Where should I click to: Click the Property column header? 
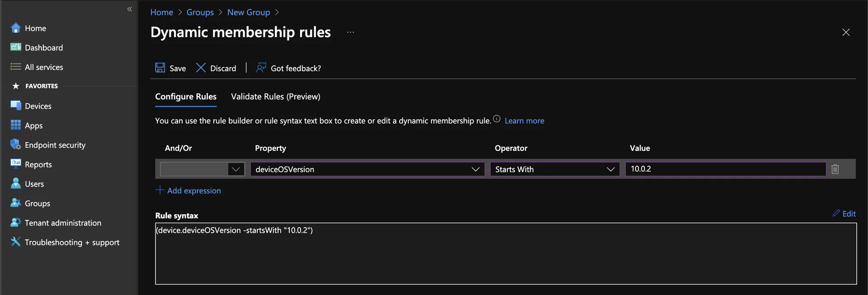[270, 148]
